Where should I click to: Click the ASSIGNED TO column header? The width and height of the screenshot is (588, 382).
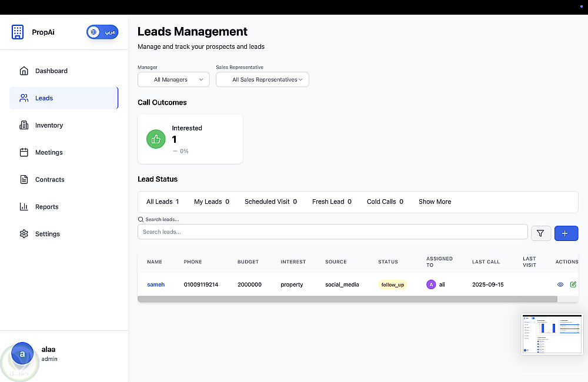pos(439,262)
